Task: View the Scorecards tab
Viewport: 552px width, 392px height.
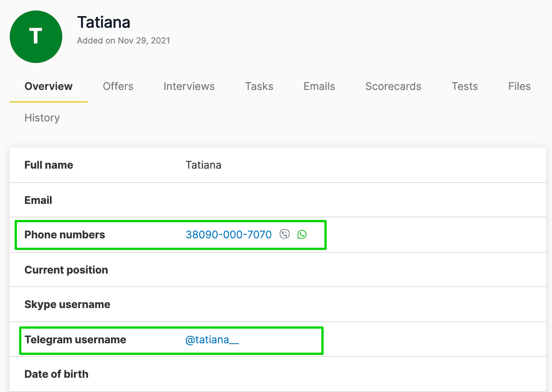Action: click(x=393, y=87)
